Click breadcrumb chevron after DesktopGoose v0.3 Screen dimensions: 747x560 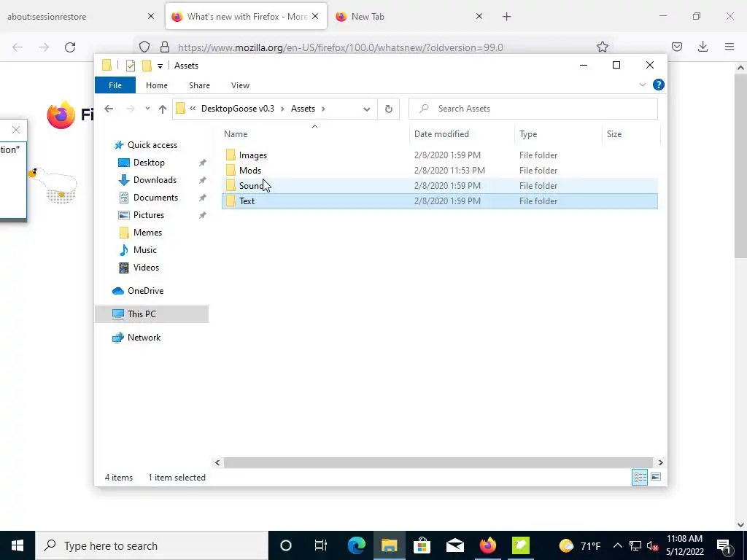(282, 109)
